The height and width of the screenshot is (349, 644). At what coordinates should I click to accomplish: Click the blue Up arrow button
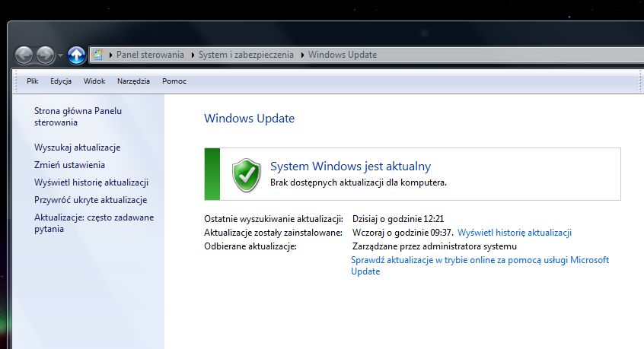tap(76, 55)
